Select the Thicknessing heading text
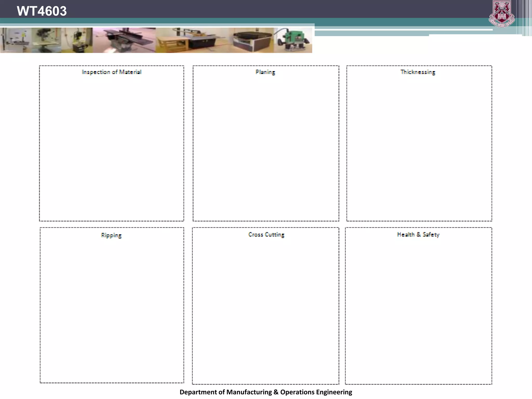This screenshot has width=532, height=399. (418, 72)
